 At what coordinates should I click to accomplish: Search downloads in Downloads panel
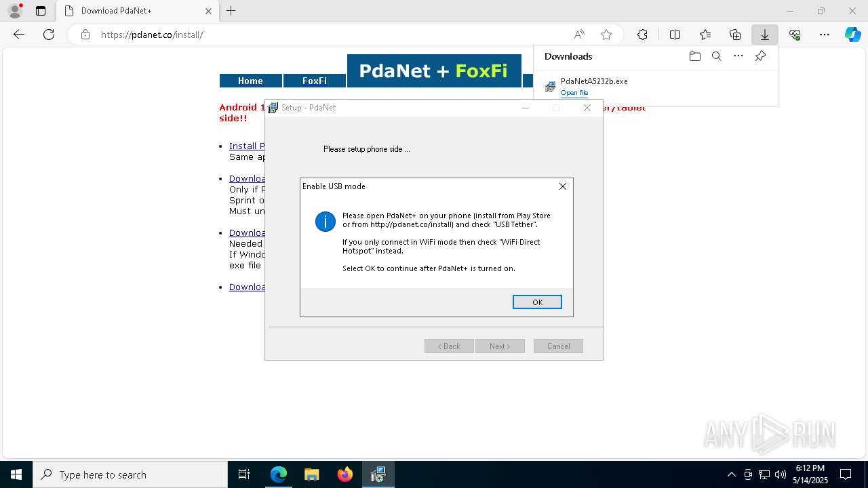coord(716,56)
